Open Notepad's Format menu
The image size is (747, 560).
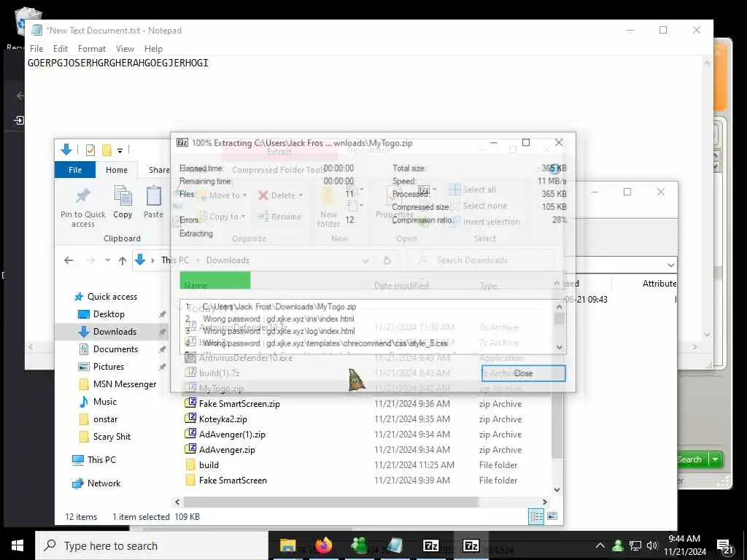[91, 49]
